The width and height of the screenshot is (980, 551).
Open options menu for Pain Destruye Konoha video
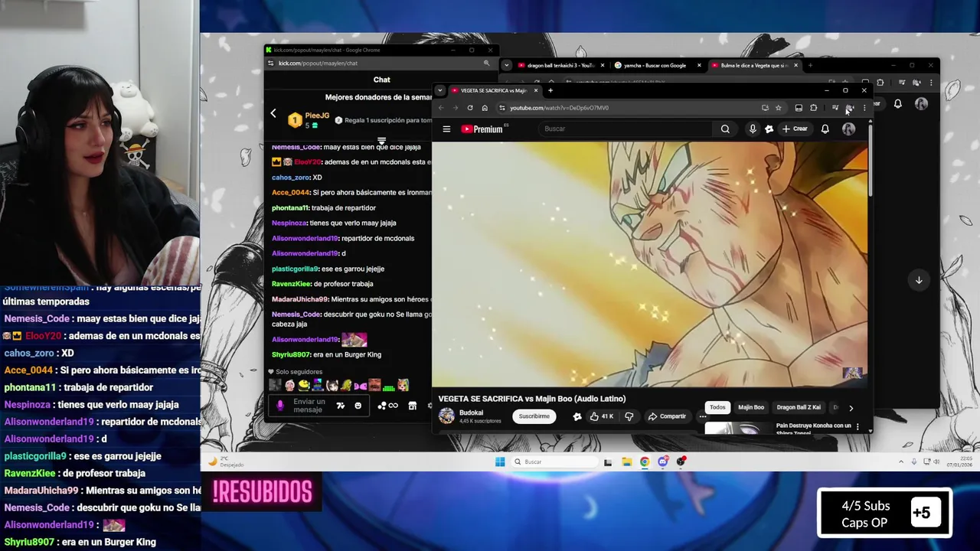(857, 426)
